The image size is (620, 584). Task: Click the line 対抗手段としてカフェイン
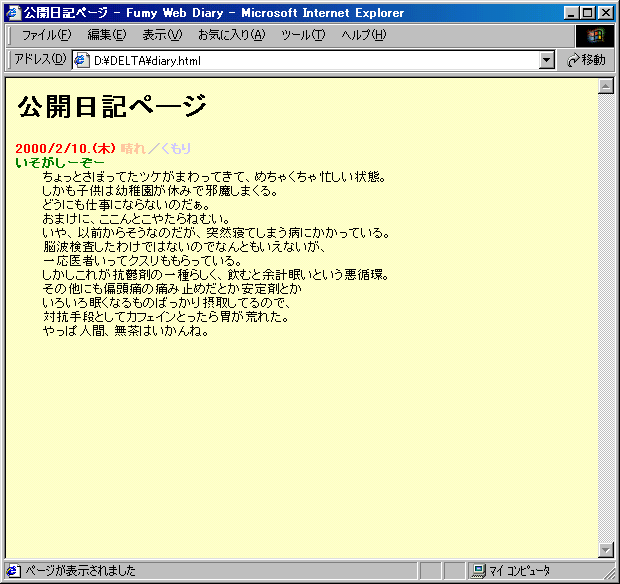tap(165, 316)
